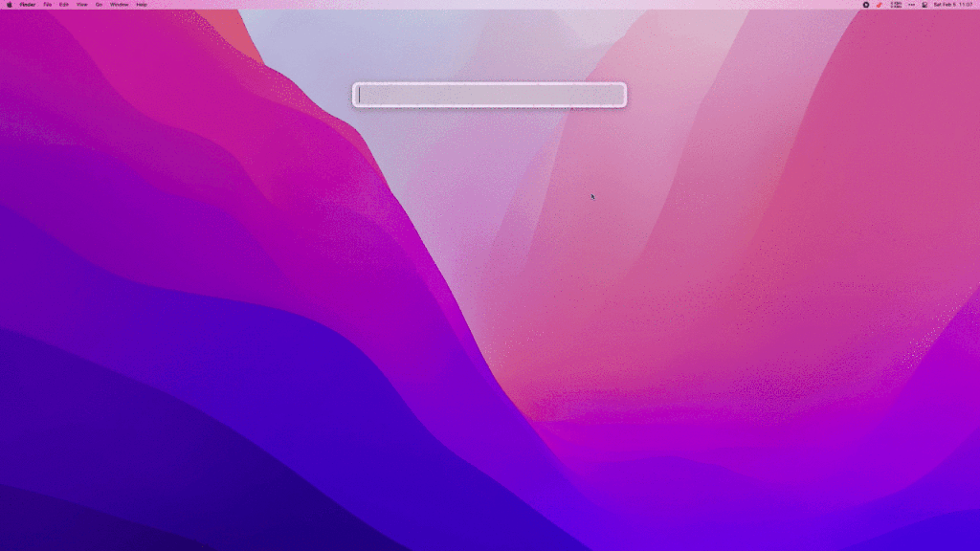Open the File menu
This screenshot has width=980, height=551.
[x=47, y=5]
